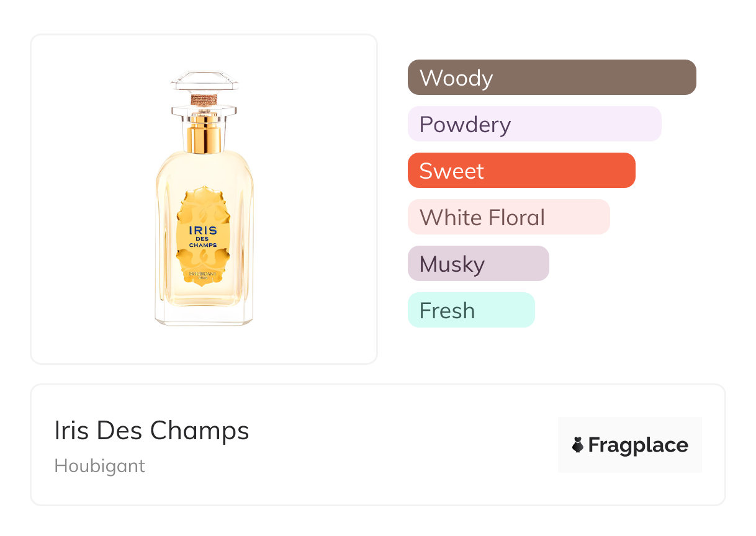Select the Musky accord bar
This screenshot has height=536, width=756.
(478, 264)
